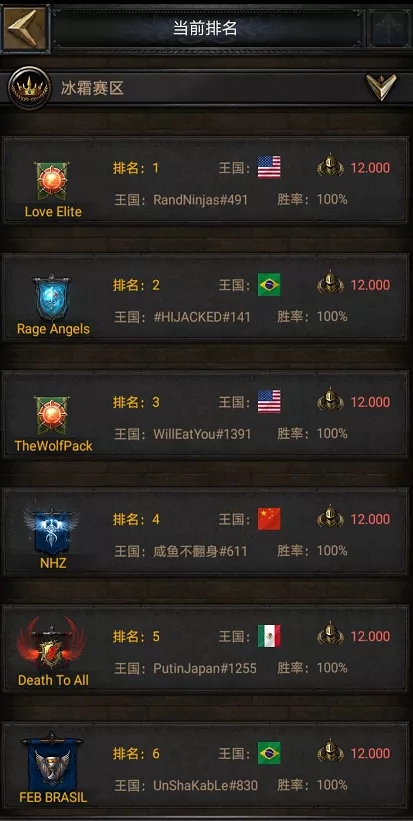
Task: Select the Rage Angels blue banner emblem
Action: click(52, 297)
